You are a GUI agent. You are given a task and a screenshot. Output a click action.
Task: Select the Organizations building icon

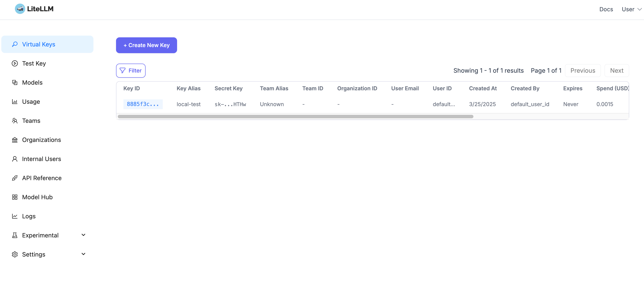click(15, 140)
